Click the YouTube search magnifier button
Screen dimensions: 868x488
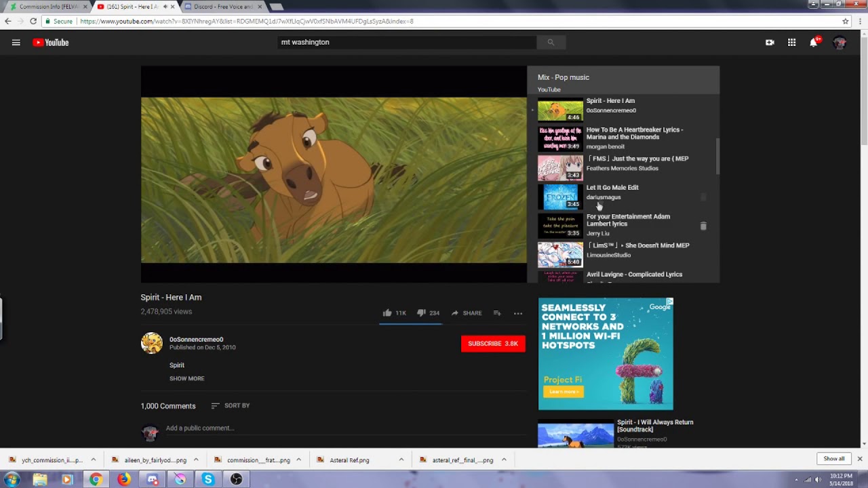pos(551,43)
